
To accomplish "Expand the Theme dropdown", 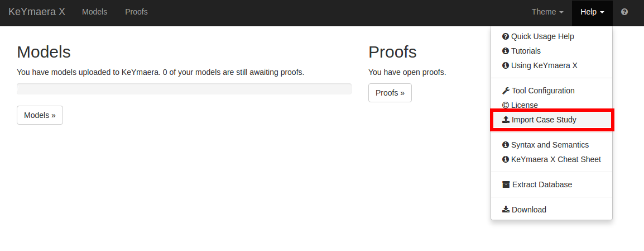I will [x=547, y=12].
